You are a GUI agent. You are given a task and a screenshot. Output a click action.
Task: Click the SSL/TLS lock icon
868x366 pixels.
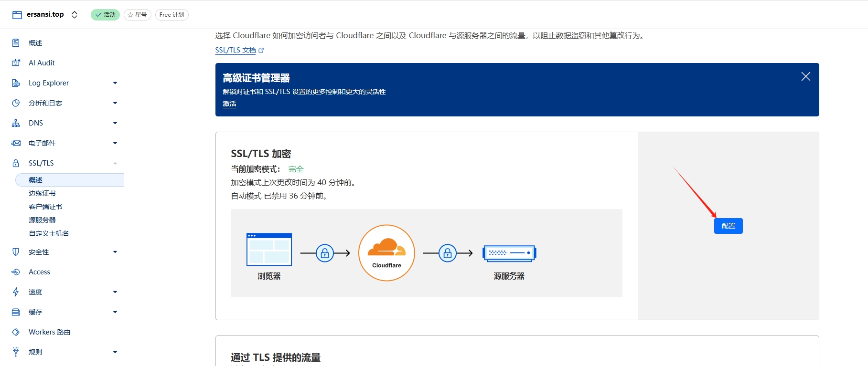point(16,163)
